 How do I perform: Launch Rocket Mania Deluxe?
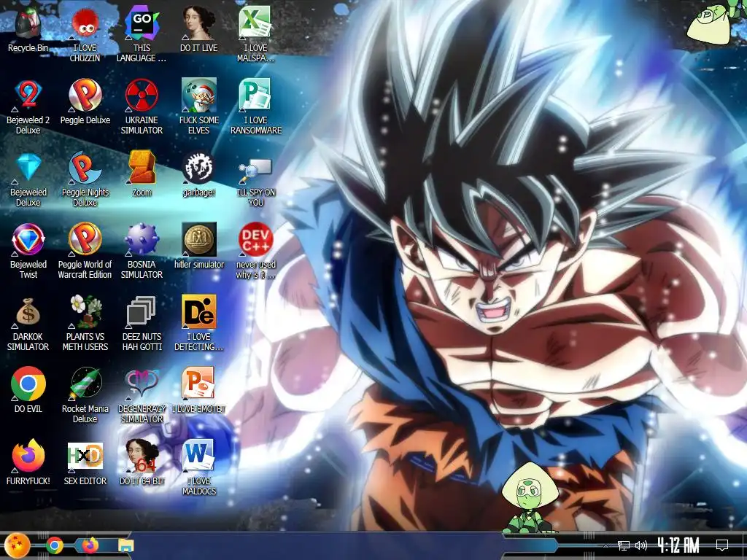85,396
